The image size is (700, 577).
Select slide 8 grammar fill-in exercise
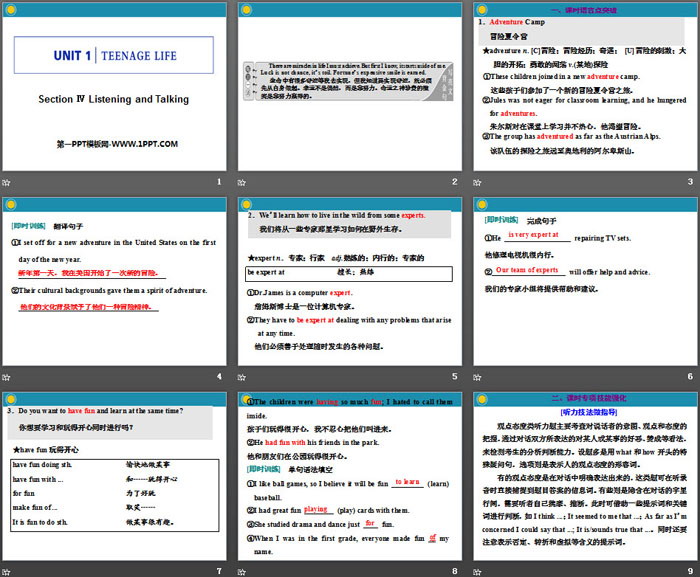(350, 476)
